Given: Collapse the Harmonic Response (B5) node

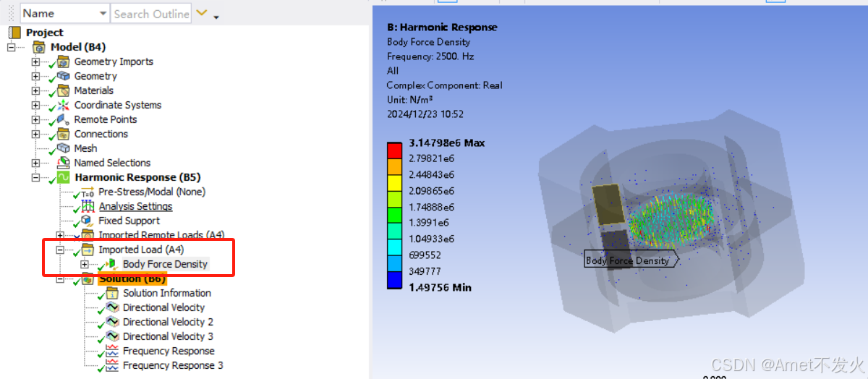Looking at the screenshot, I should click(x=35, y=177).
